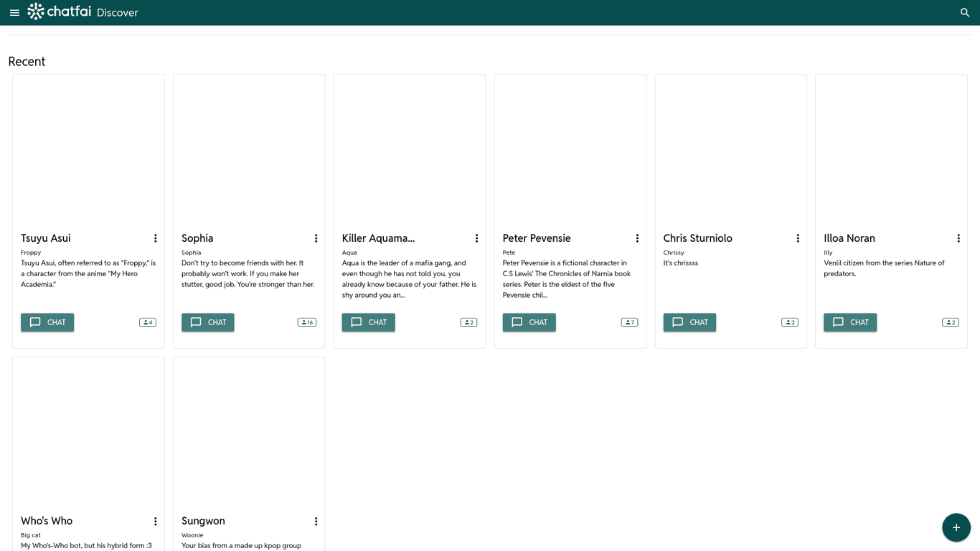
Task: Click the Discover page title
Action: [x=117, y=13]
